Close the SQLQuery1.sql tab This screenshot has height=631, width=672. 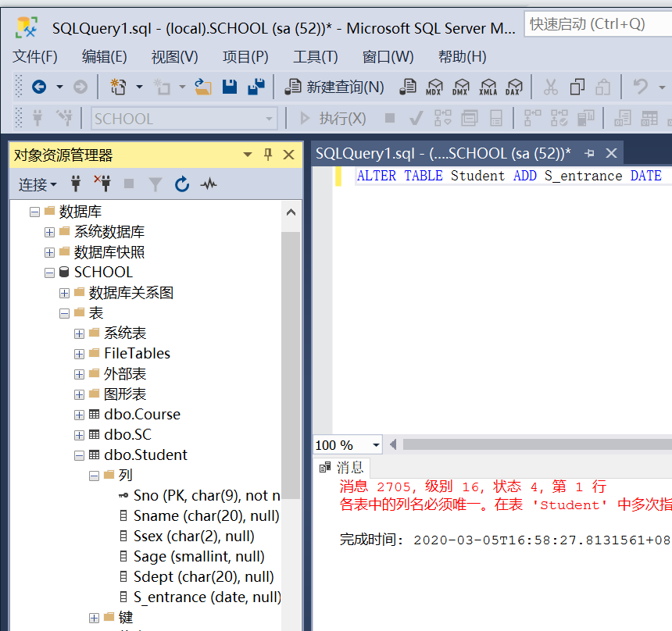(x=611, y=153)
